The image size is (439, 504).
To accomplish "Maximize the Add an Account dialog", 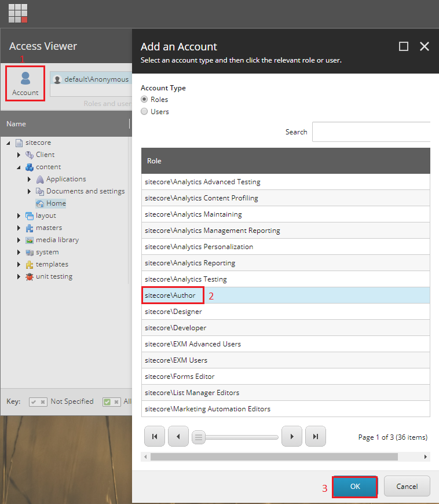I will point(404,46).
